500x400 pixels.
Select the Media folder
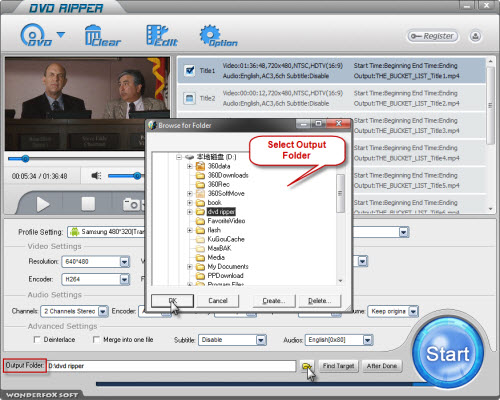(x=216, y=257)
